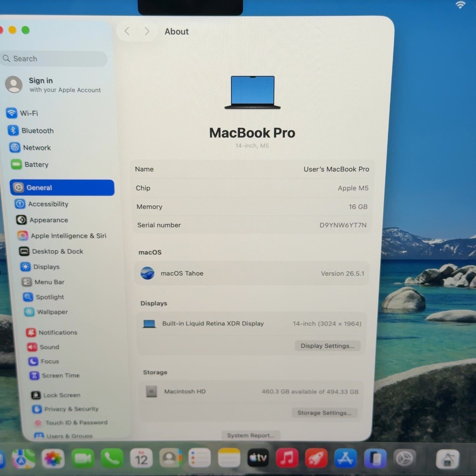Open Users & Groups settings
Screen dimensions: 476x476
click(x=64, y=436)
